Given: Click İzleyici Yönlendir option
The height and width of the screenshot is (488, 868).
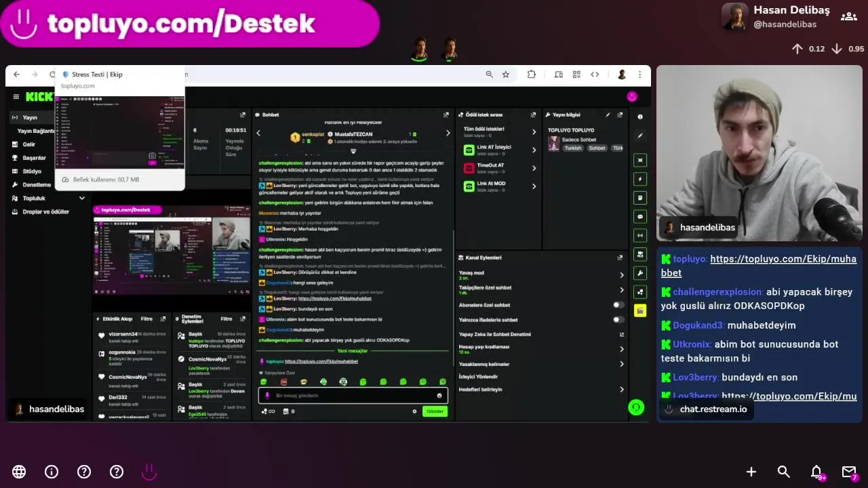Looking at the screenshot, I should [x=479, y=377].
